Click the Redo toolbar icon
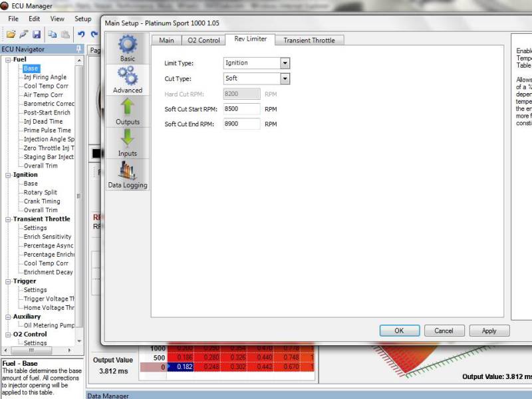Viewport: 532px width, 399px height. [94, 35]
